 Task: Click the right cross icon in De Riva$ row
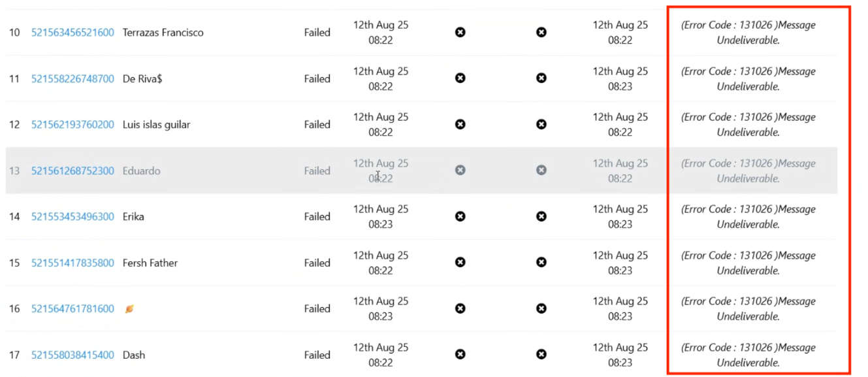541,78
